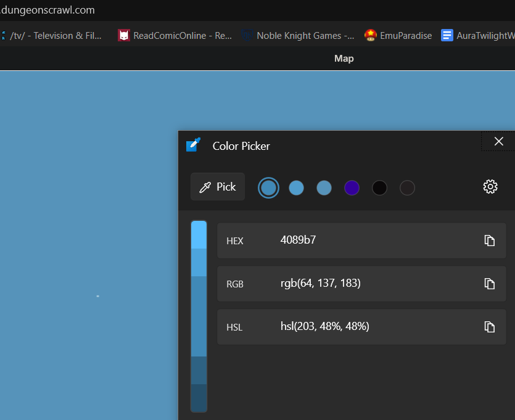Open the AuraTwilight document bookmark
The width and height of the screenshot is (515, 420).
(478, 36)
